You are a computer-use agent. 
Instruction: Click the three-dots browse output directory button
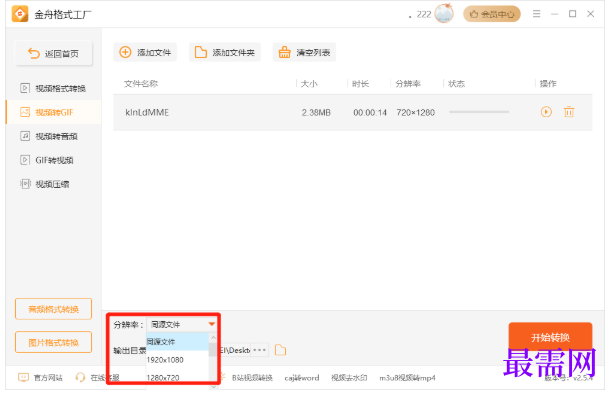point(259,350)
